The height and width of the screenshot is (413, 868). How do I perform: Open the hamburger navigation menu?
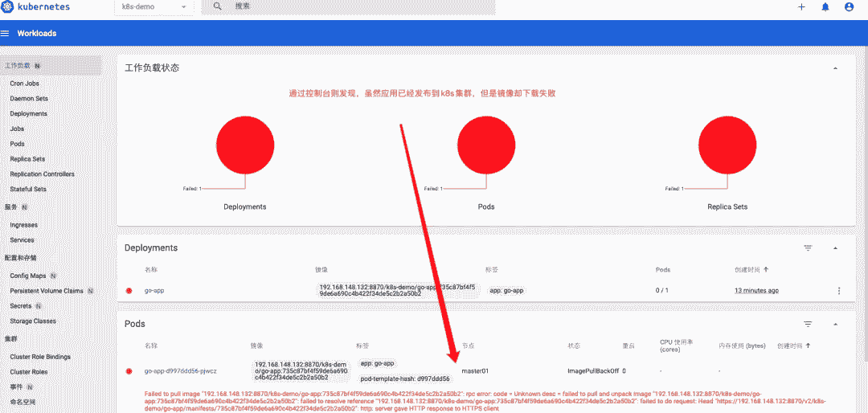coord(6,33)
